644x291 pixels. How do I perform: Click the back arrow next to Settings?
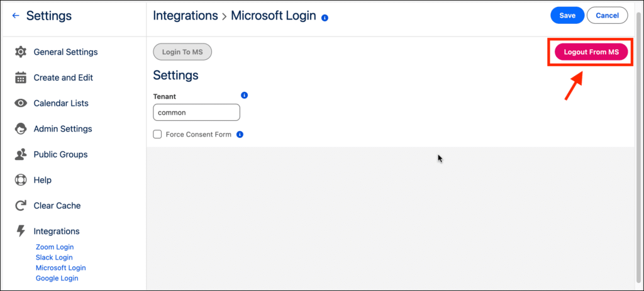coord(16,16)
